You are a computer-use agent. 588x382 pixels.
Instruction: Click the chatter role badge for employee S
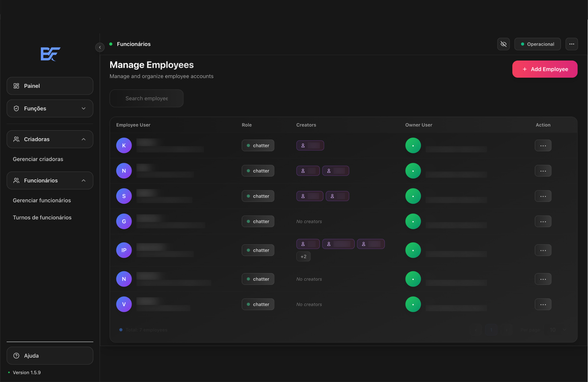point(258,196)
